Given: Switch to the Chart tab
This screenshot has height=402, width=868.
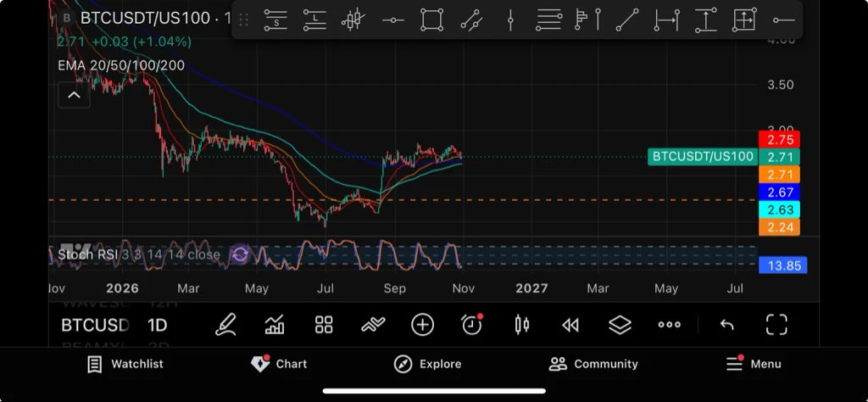Looking at the screenshot, I should click(x=279, y=364).
